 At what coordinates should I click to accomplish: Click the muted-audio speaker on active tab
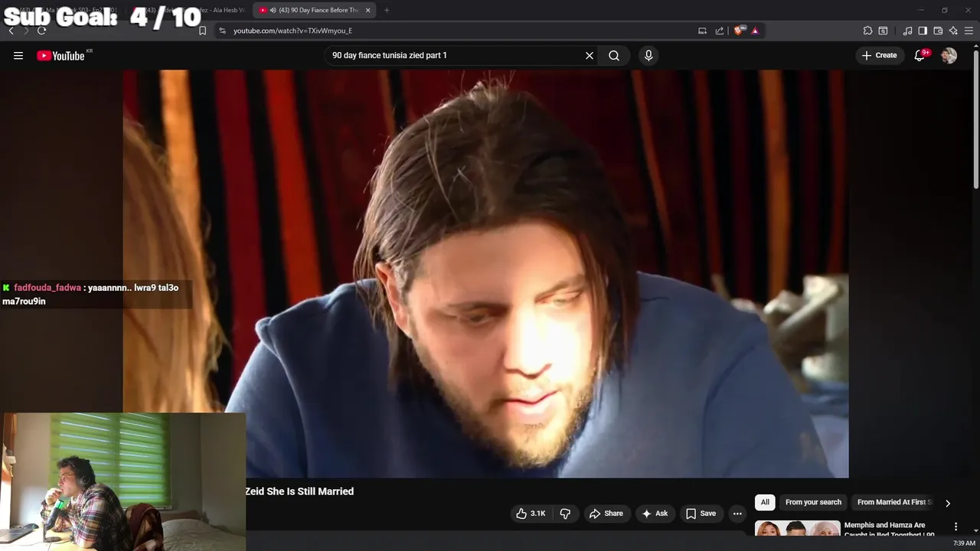pyautogui.click(x=273, y=10)
